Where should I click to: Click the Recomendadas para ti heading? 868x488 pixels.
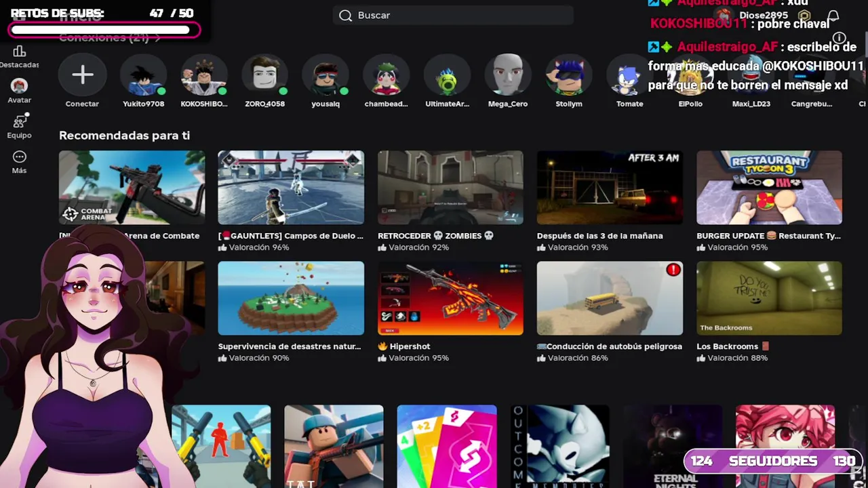pyautogui.click(x=124, y=136)
